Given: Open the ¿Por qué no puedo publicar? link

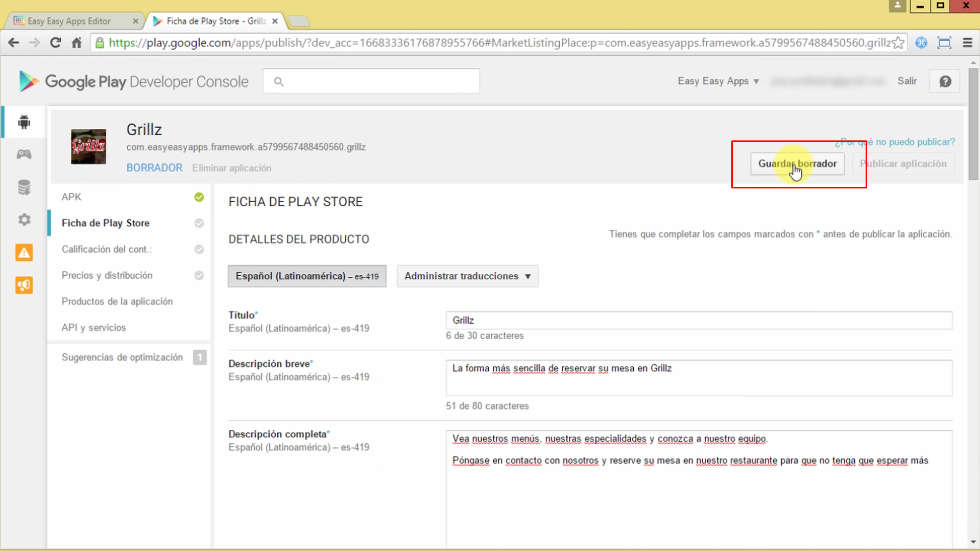Looking at the screenshot, I should (895, 141).
